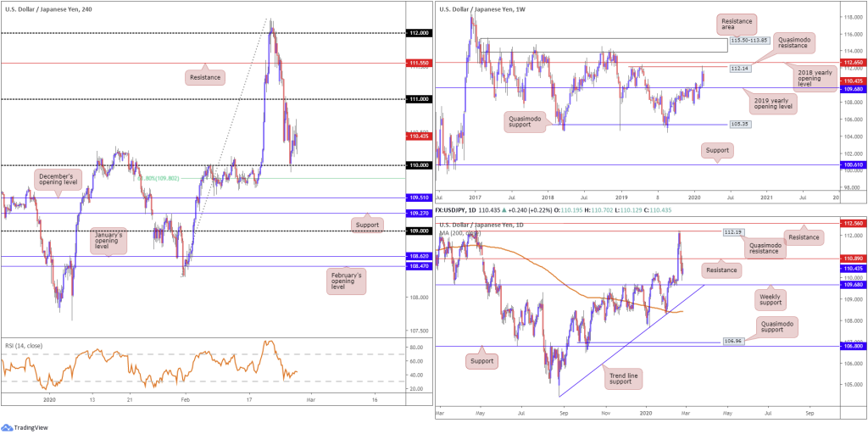Image resolution: width=868 pixels, height=434 pixels.
Task: Select the 2019 yearly opening level callout
Action: (770, 103)
